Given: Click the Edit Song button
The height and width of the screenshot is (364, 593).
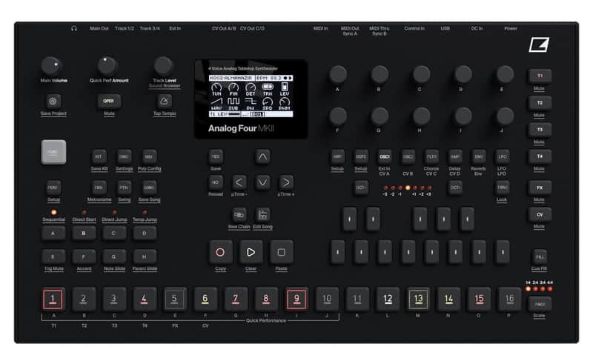Looking at the screenshot, I should [262, 215].
